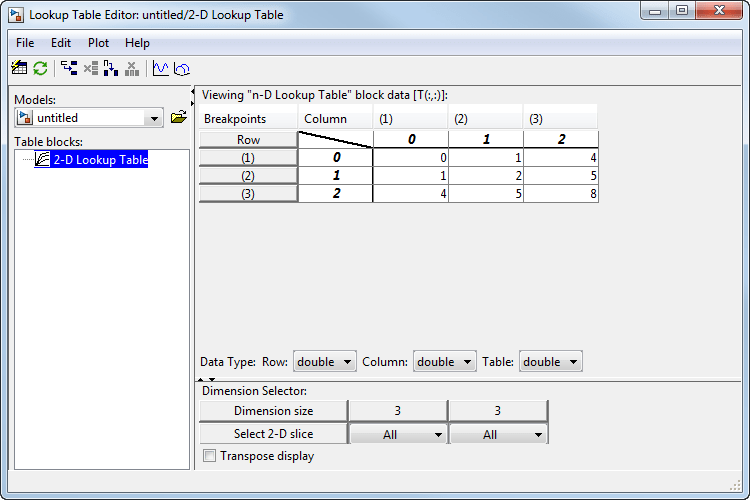Click row header button (3)

pos(248,194)
